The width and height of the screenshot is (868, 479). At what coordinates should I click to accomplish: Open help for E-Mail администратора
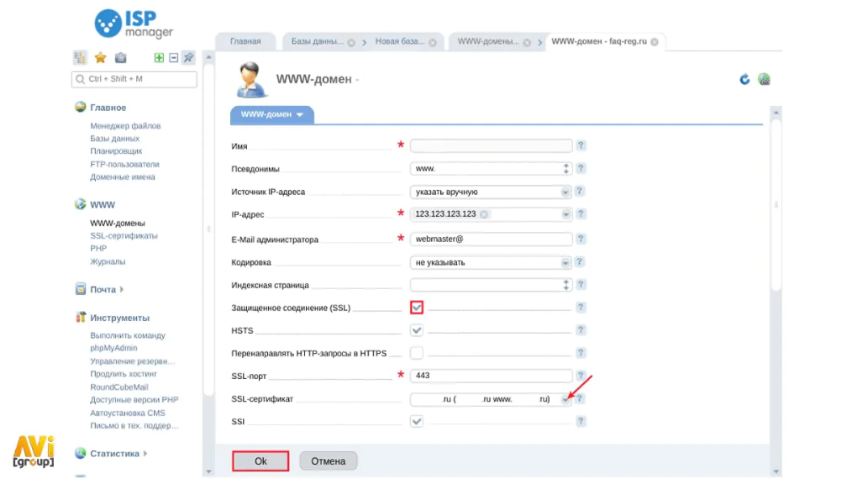(581, 239)
